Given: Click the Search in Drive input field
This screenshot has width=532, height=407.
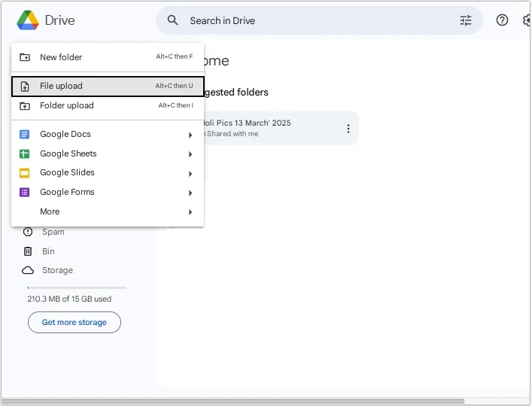Looking at the screenshot, I should (x=319, y=21).
